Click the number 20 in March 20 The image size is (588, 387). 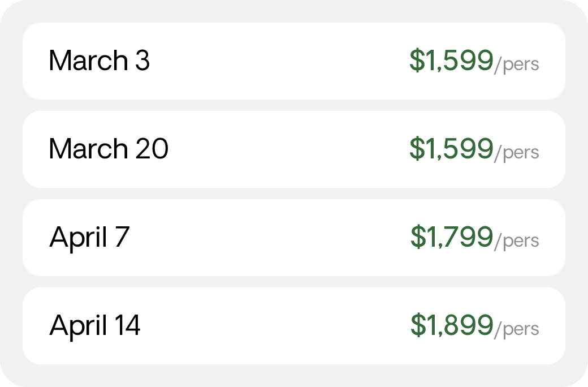tap(152, 149)
